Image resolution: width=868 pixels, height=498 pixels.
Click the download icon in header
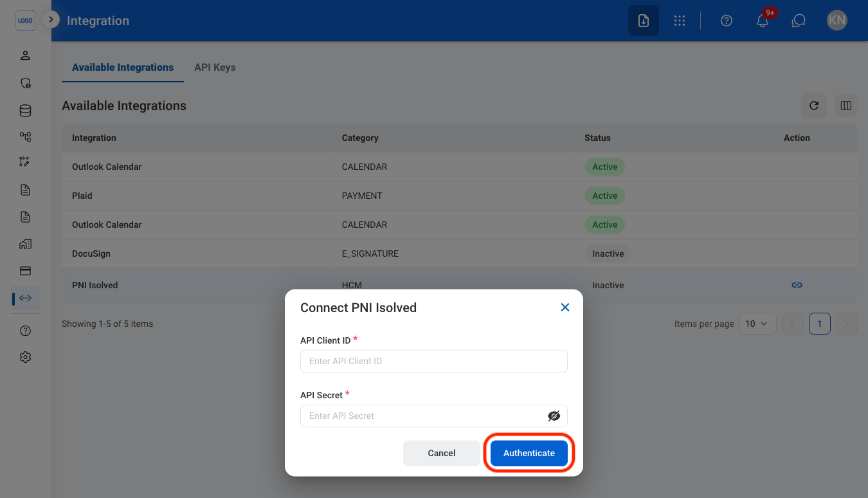tap(644, 21)
